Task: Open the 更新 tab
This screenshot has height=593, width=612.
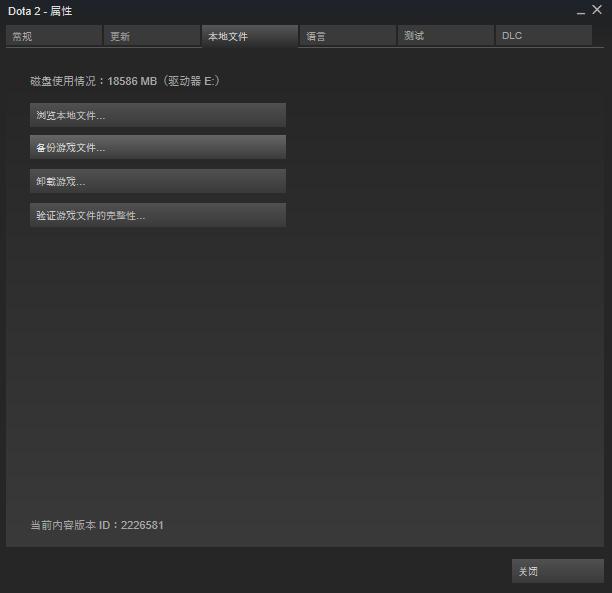Action: tap(152, 36)
